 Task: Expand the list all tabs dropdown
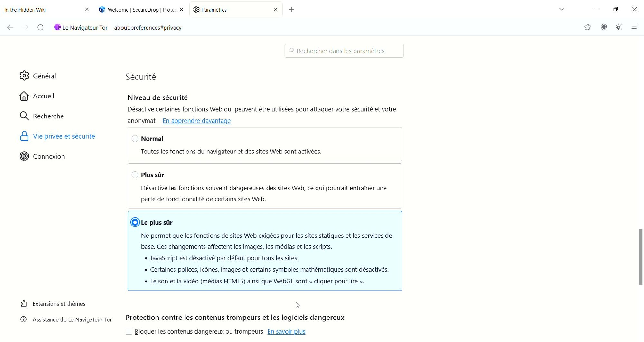[x=562, y=9]
